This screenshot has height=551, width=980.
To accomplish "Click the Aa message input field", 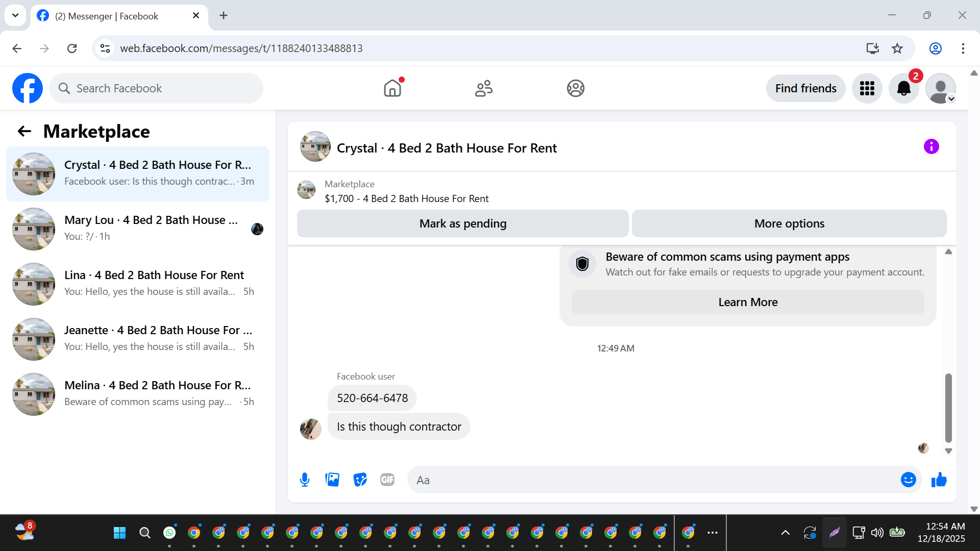I will tap(653, 480).
